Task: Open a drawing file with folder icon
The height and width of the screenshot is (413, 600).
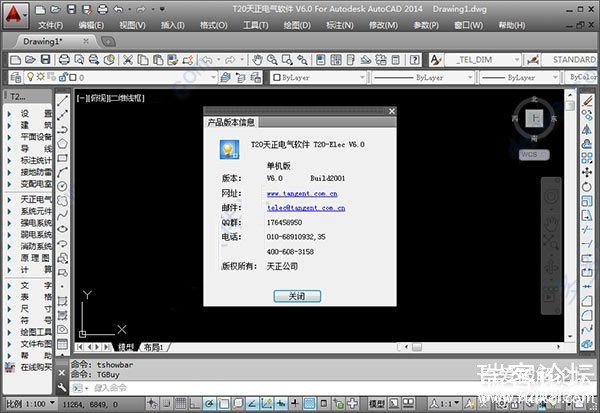Action: click(30, 60)
